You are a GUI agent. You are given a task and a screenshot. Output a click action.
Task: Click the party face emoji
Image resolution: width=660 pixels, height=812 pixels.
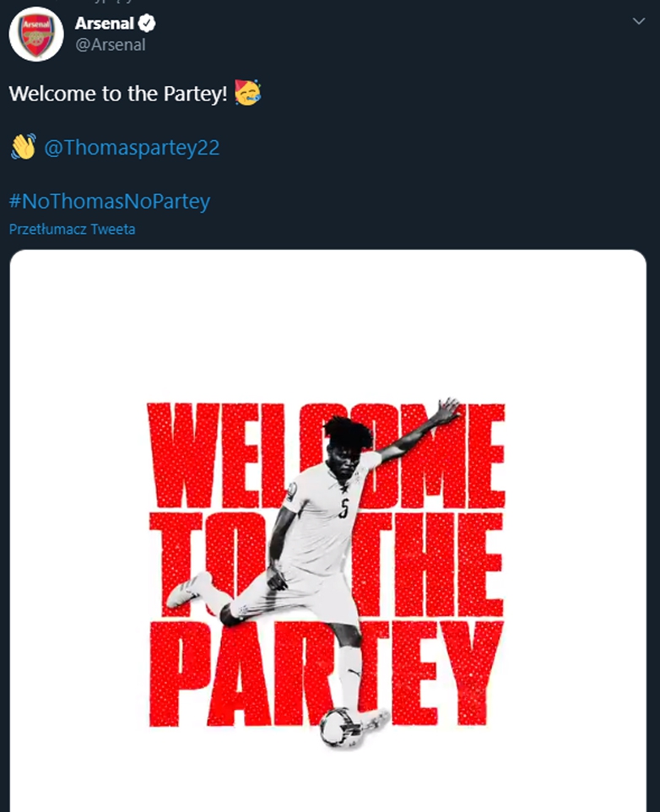247,92
